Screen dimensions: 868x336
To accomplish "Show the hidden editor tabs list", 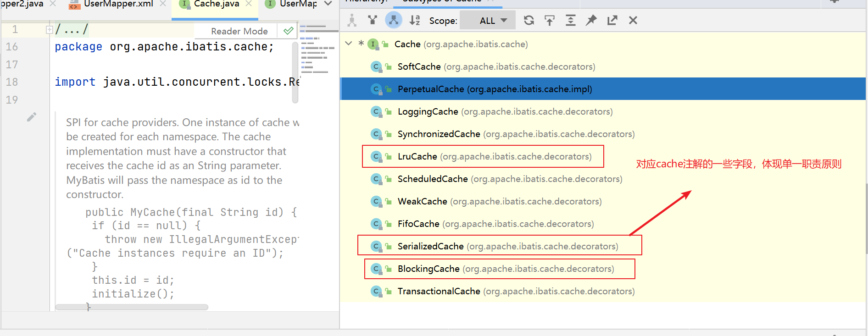I will [328, 4].
